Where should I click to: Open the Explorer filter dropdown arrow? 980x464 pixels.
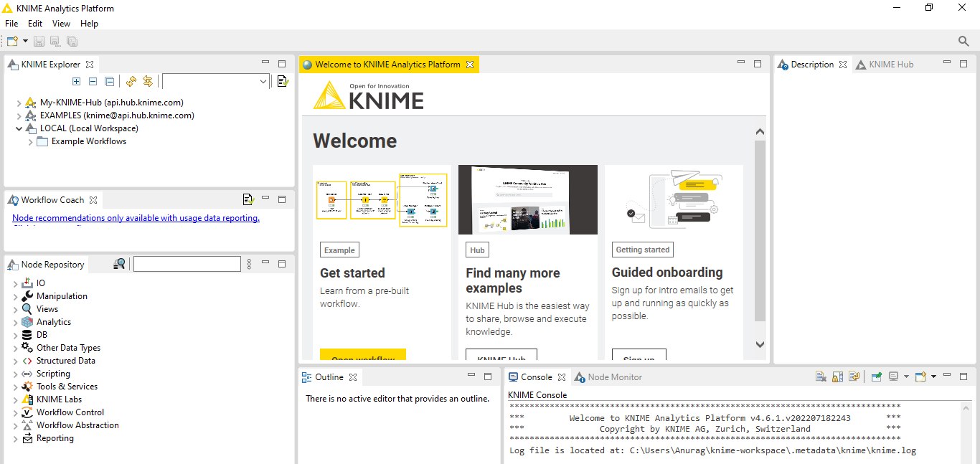tap(263, 82)
